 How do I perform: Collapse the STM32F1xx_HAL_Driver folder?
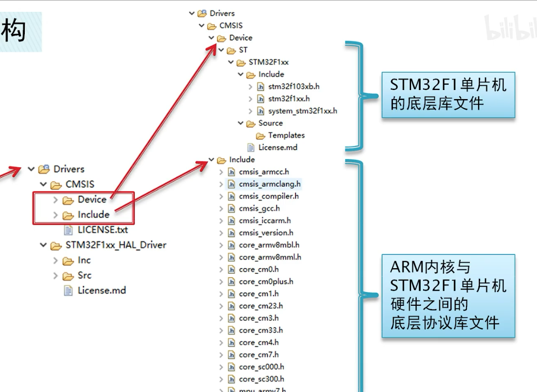[43, 245]
